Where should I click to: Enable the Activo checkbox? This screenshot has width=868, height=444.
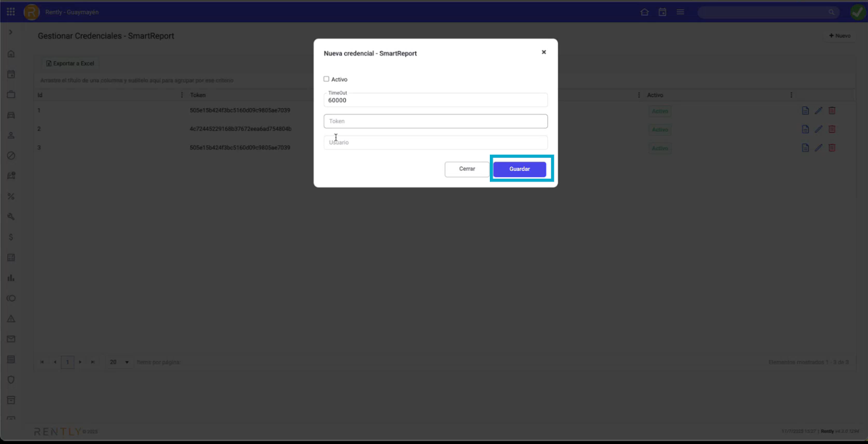[327, 79]
